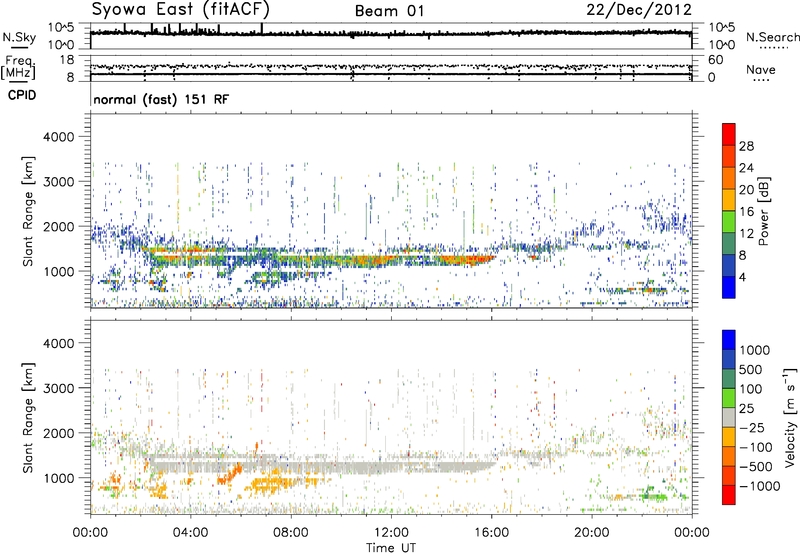The width and height of the screenshot is (800, 554).
Task: Click the "Time UT" axis title
Action: click(391, 548)
